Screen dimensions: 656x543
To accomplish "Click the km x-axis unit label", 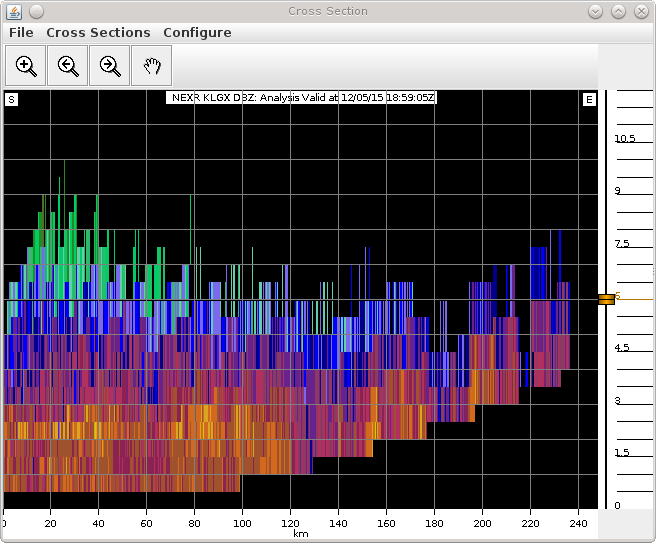I will [x=300, y=534].
